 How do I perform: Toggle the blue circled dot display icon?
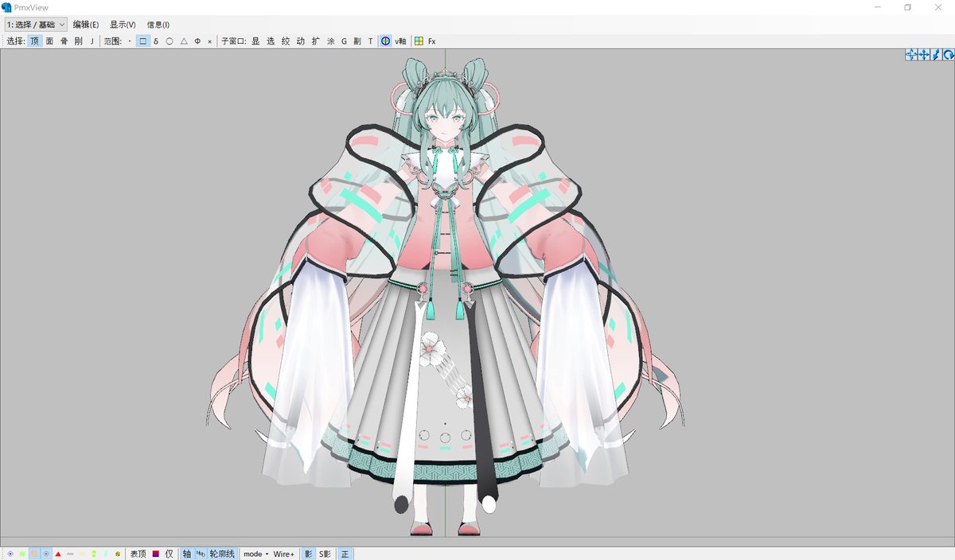46,554
